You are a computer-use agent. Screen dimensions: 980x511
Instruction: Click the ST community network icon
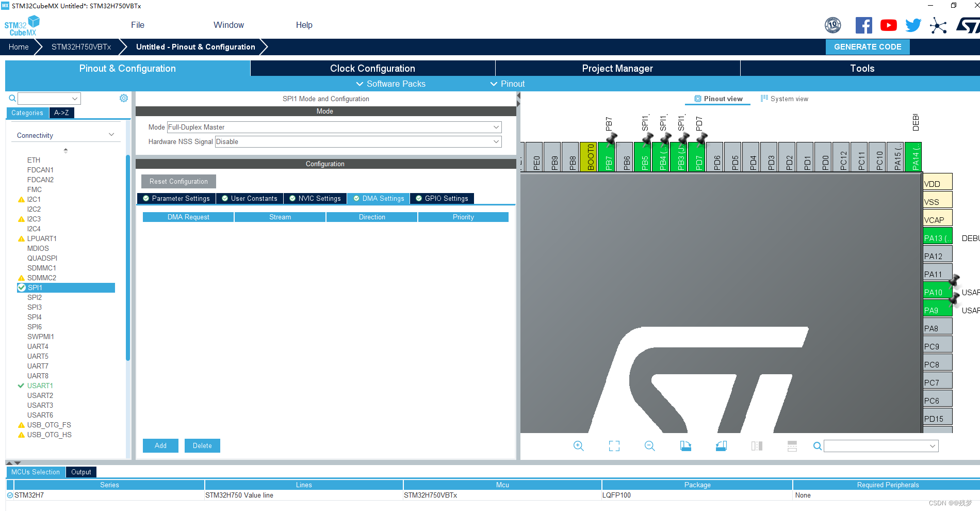click(x=938, y=25)
